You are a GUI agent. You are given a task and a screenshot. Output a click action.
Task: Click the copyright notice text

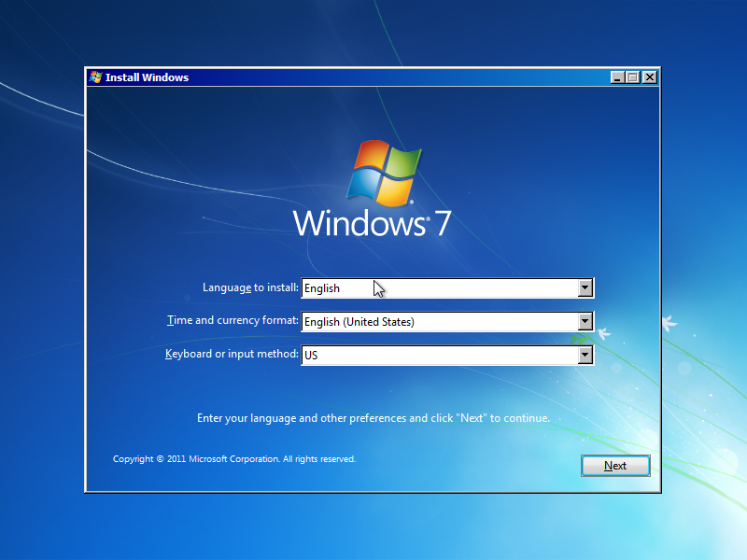click(233, 458)
